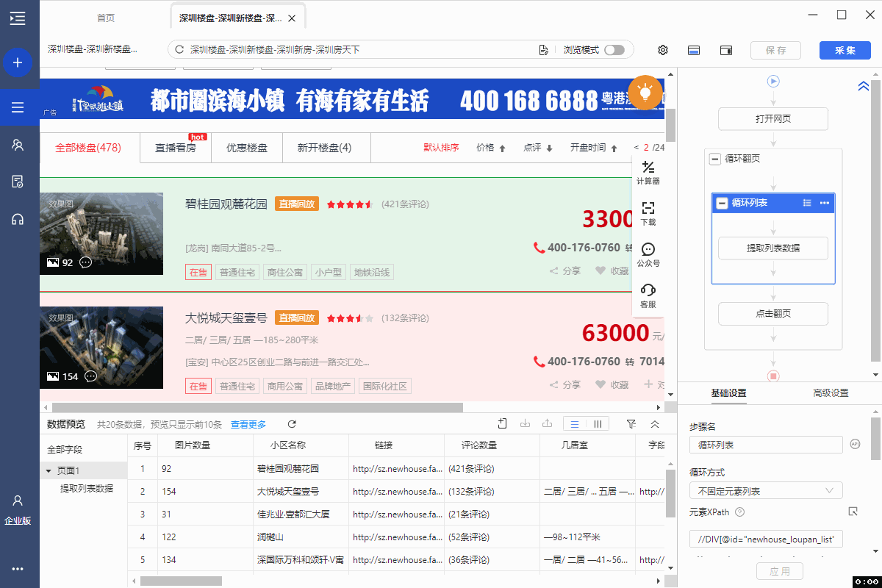This screenshot has width=882, height=588.
Task: Open the 循环方式 dropdown
Action: tap(766, 491)
